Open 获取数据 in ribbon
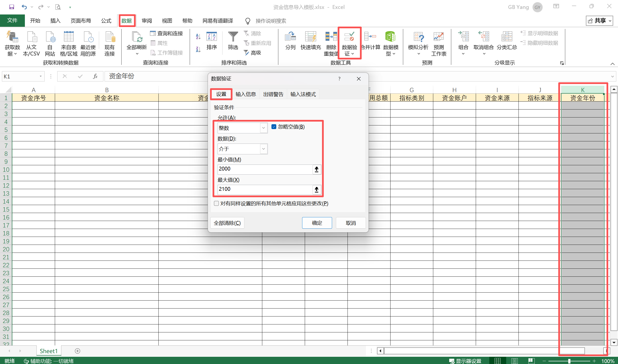This screenshot has width=618, height=364. pos(12,44)
